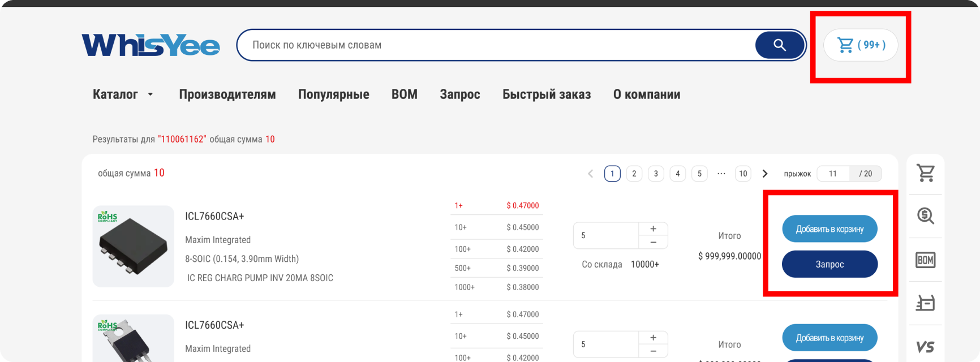Image resolution: width=980 pixels, height=362 pixels.
Task: Select results page 2
Action: [634, 174]
